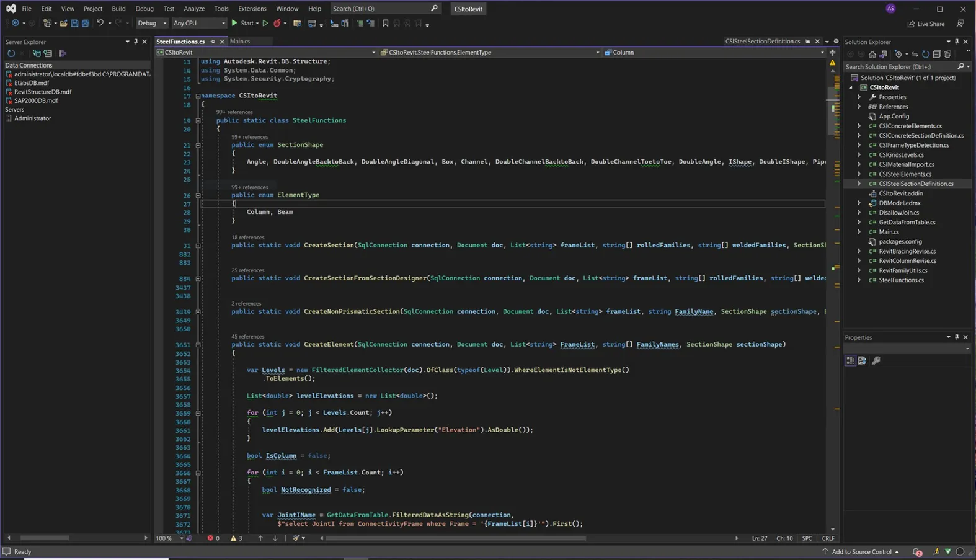976x560 pixels.
Task: Click the warnings count indicator showing 3
Action: pyautogui.click(x=236, y=538)
